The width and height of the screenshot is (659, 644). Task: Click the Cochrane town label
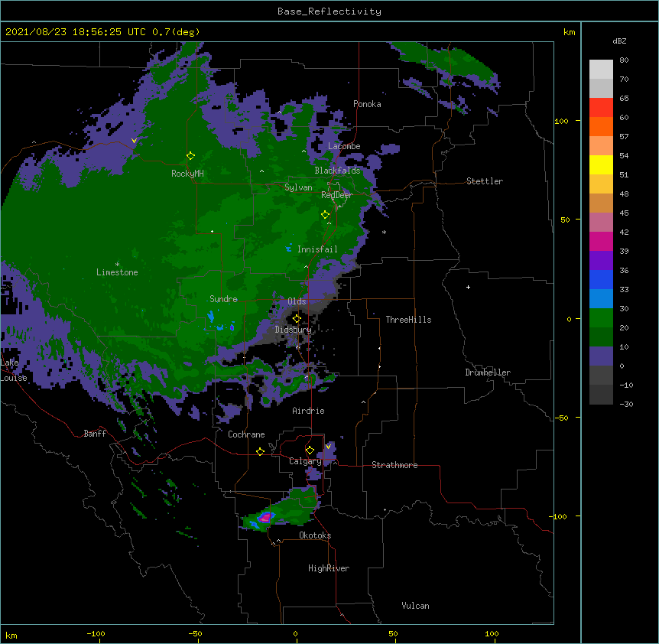pos(246,434)
